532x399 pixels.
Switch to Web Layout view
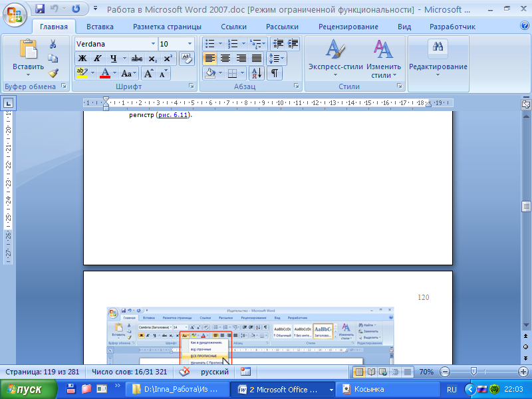[383, 372]
